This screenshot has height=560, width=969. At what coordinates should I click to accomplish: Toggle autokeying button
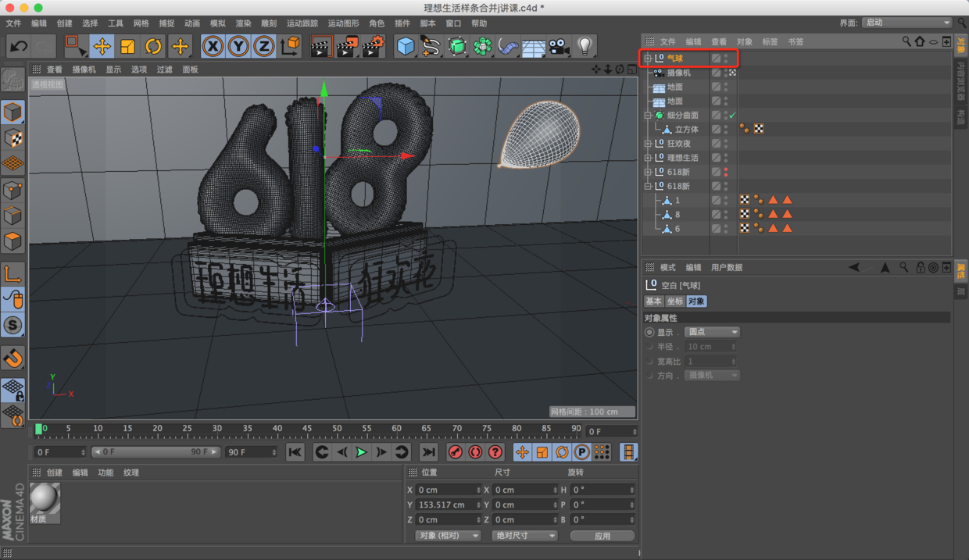pyautogui.click(x=475, y=452)
